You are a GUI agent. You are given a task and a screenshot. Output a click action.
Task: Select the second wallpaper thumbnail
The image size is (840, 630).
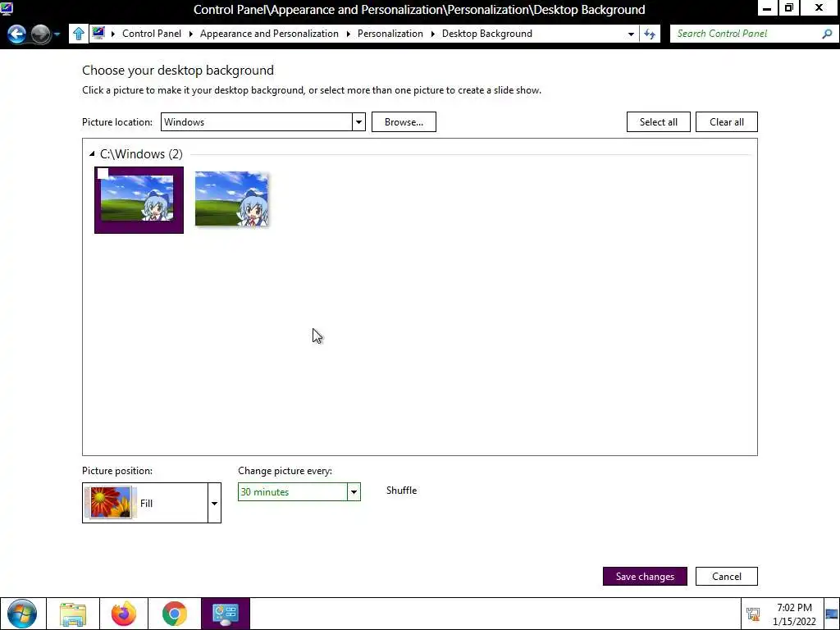(x=231, y=199)
